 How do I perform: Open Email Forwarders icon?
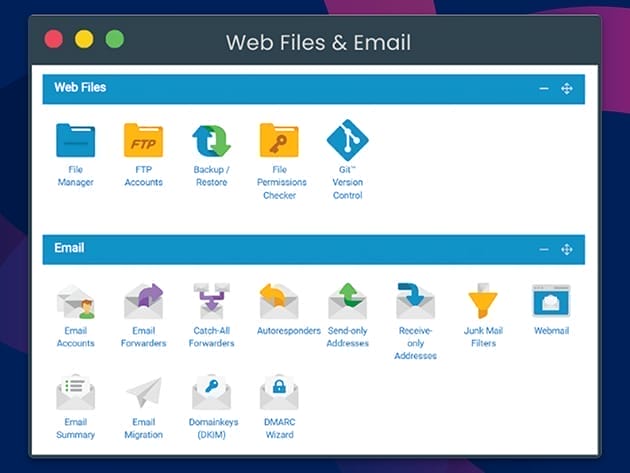coord(143,301)
